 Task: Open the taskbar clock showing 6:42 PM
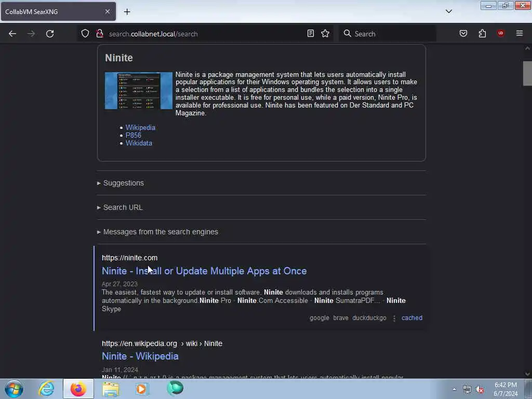(506, 389)
